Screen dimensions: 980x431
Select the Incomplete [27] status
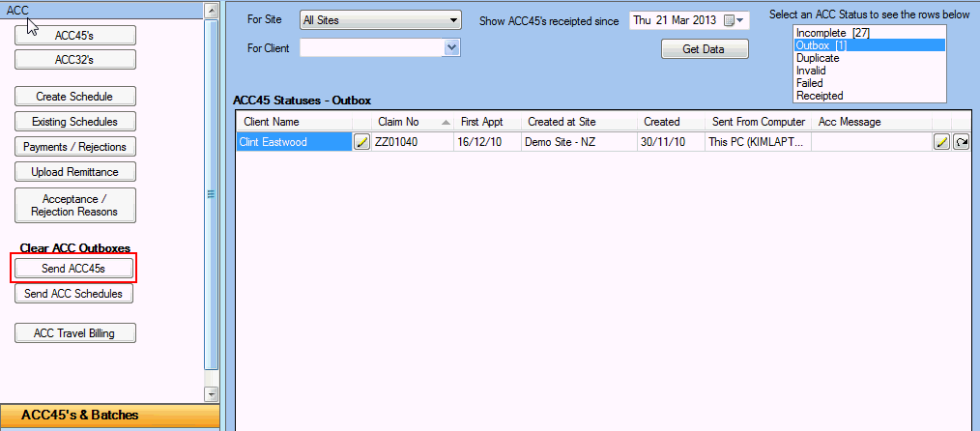pyautogui.click(x=870, y=33)
